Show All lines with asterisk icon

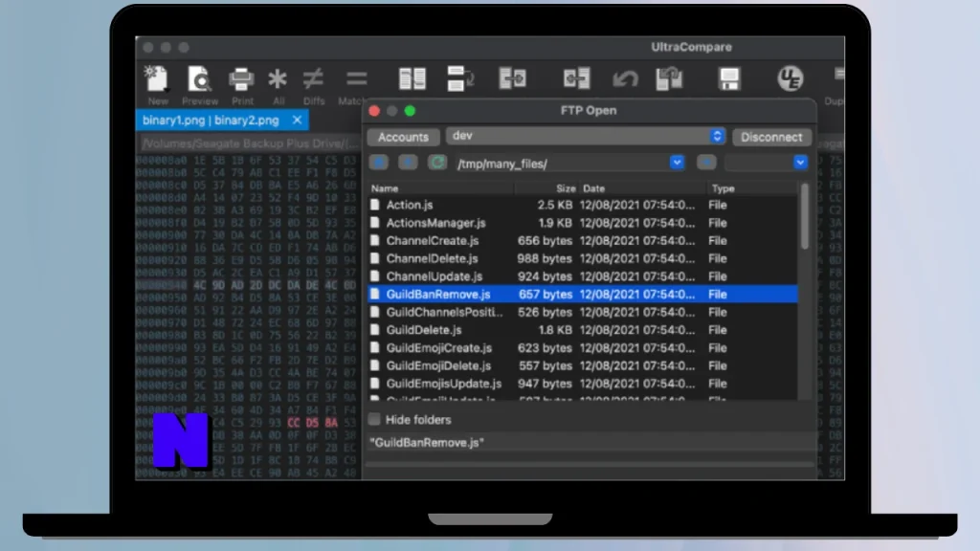pos(278,78)
